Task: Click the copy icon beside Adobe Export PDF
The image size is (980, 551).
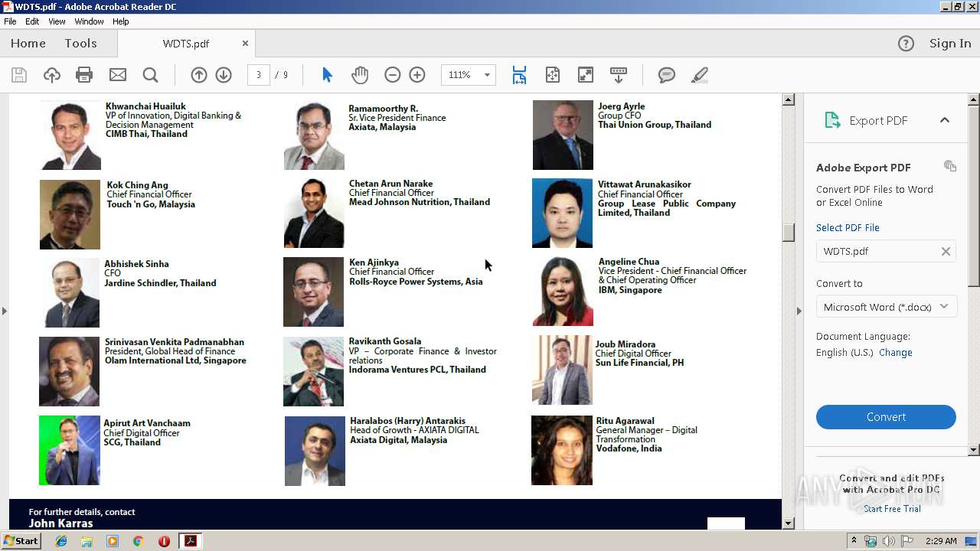Action: 950,166
